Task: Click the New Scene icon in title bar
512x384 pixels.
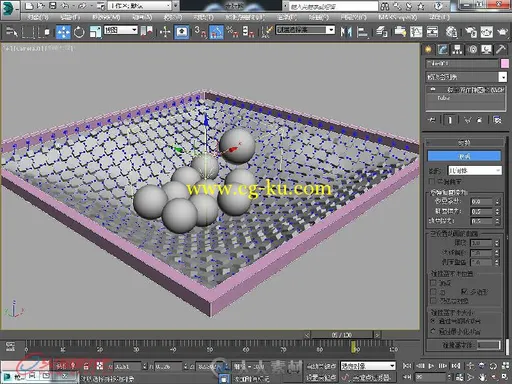Action: click(29, 6)
